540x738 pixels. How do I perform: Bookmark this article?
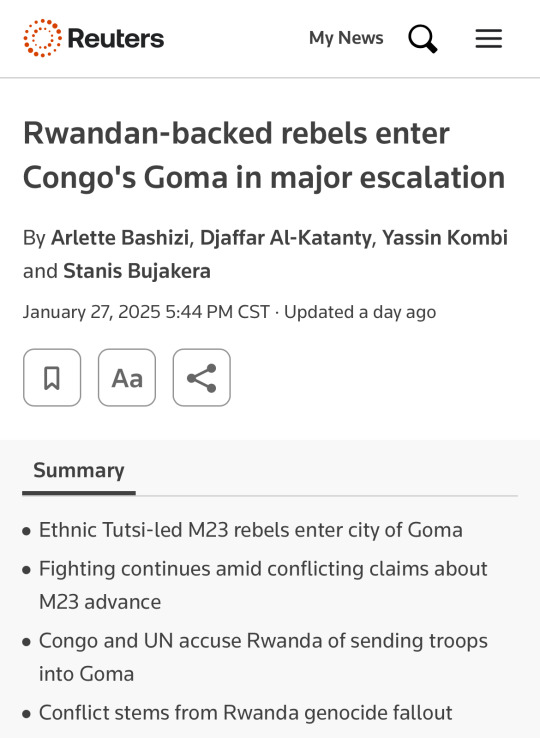tap(52, 377)
